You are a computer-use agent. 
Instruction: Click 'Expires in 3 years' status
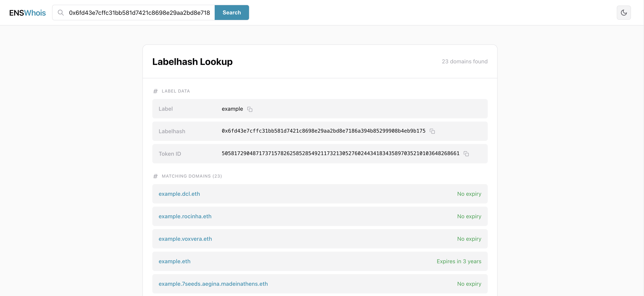tap(459, 261)
